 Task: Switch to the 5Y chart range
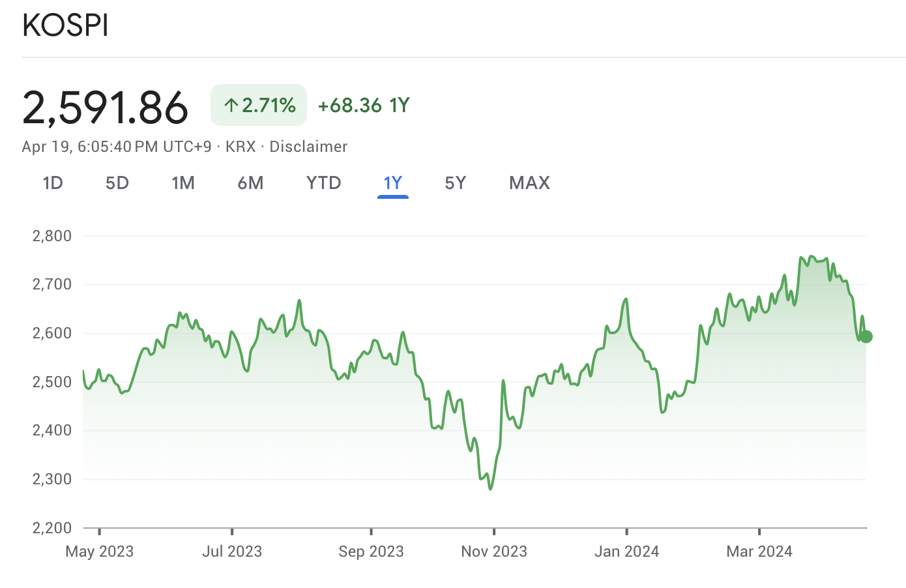pyautogui.click(x=456, y=183)
